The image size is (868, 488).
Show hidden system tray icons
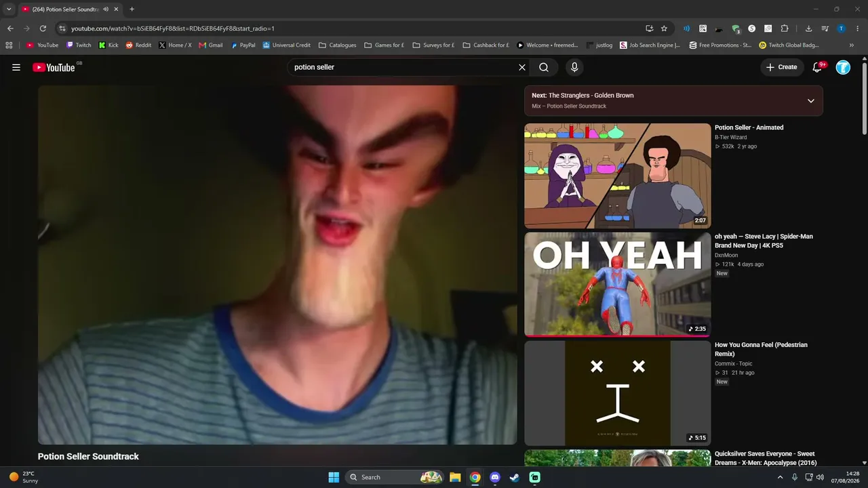tap(780, 477)
